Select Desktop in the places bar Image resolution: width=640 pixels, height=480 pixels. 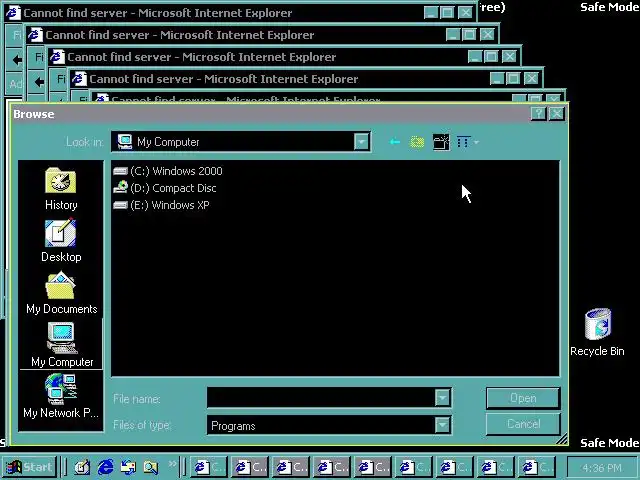pos(61,241)
